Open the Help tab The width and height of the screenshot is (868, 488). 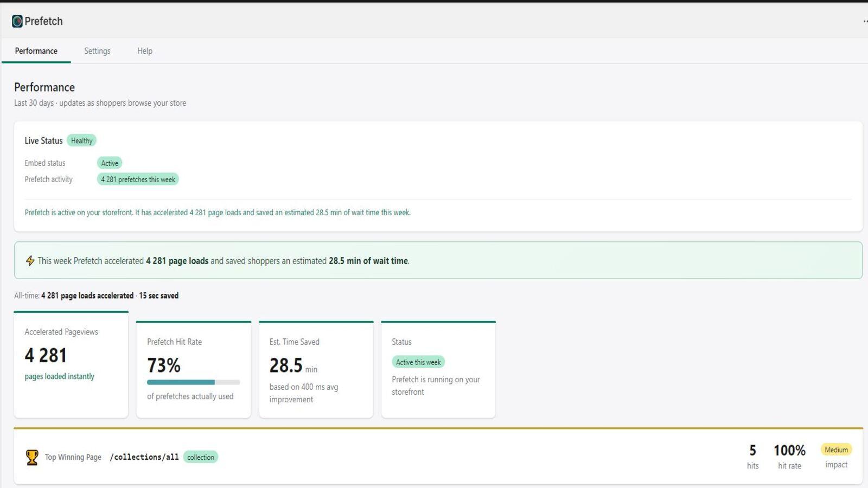coord(144,50)
